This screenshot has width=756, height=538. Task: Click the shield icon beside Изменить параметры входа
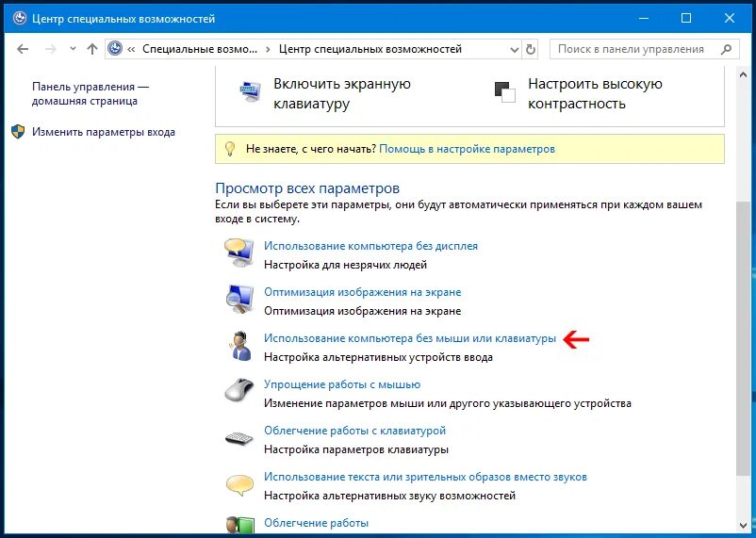point(18,132)
